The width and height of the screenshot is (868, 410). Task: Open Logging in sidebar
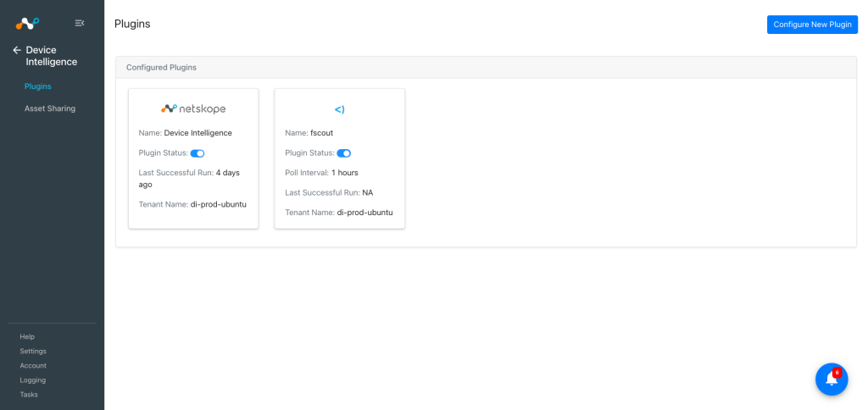[33, 380]
